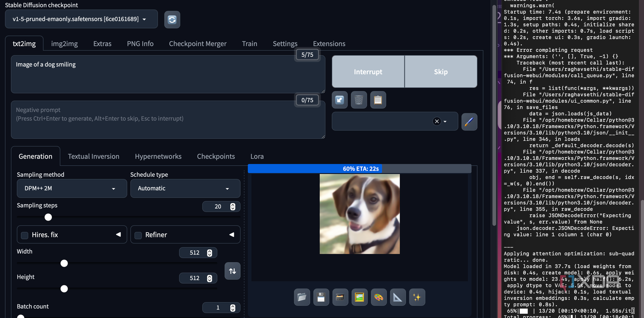
Task: Click the Skip button
Action: (x=441, y=72)
